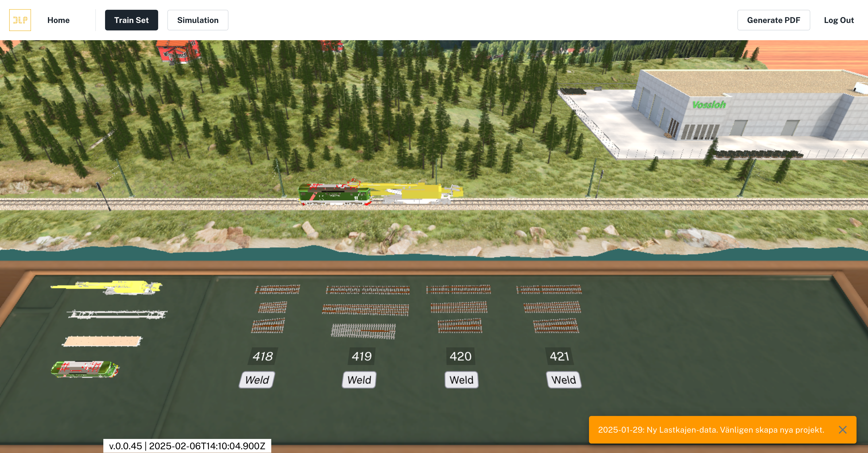Select the 418 number label
This screenshot has height=453, width=868.
click(263, 356)
